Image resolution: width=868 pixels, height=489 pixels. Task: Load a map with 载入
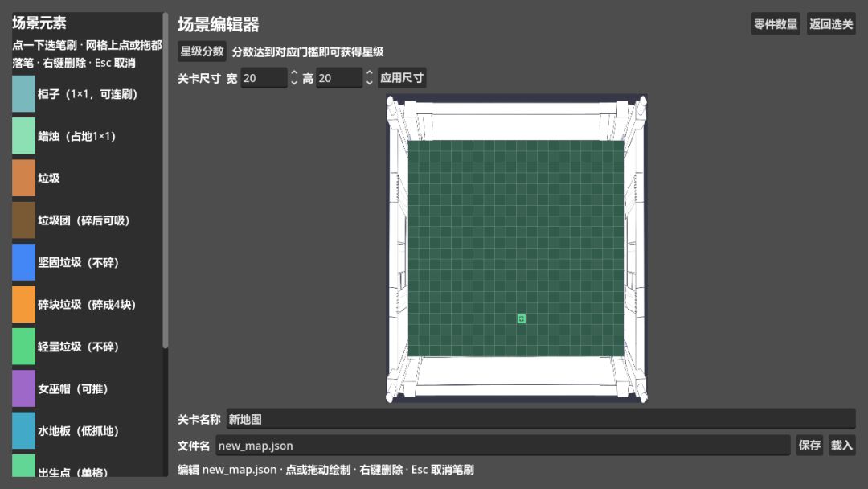coord(841,446)
